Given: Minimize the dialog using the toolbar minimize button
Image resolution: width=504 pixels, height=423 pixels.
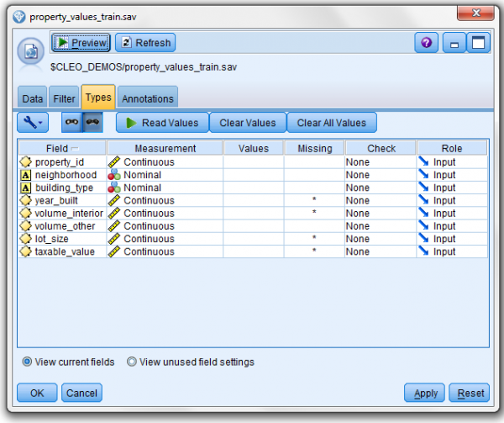Looking at the screenshot, I should point(454,43).
